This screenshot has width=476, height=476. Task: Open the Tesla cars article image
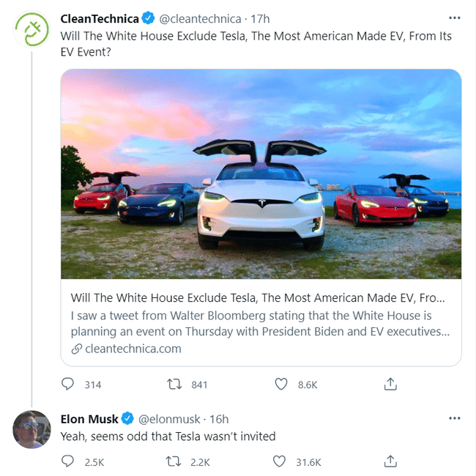pyautogui.click(x=261, y=174)
